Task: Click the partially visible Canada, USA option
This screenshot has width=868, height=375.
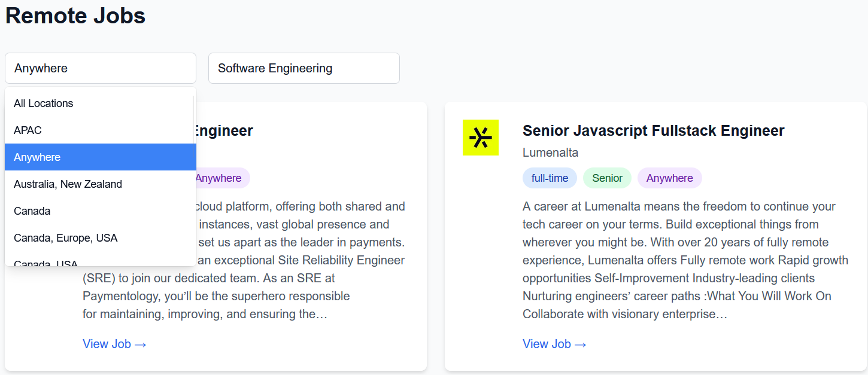Action: (x=45, y=262)
